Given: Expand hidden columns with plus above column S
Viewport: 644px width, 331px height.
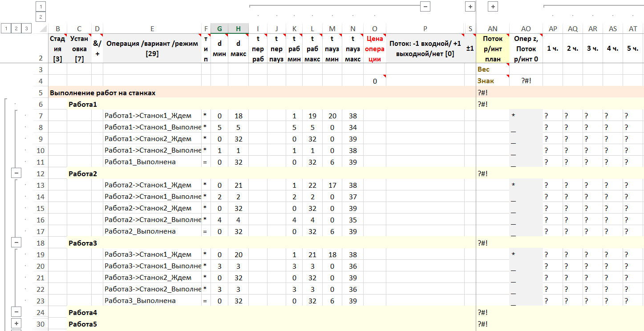Looking at the screenshot, I should click(470, 7).
